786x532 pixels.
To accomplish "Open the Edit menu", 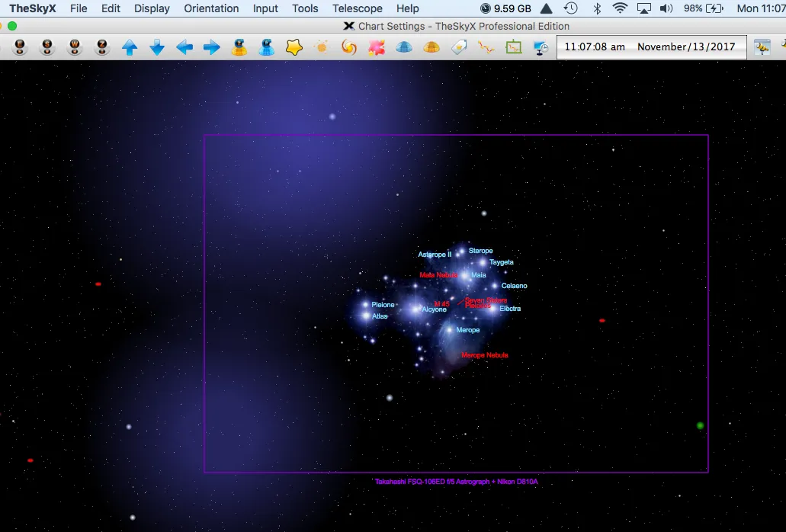I will [111, 8].
